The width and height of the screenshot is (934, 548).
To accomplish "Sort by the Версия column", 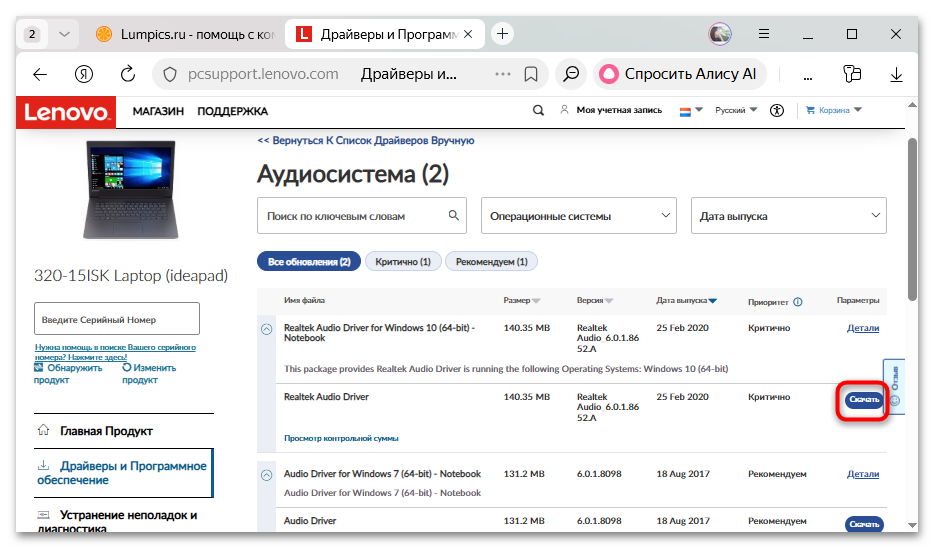I will pos(594,301).
